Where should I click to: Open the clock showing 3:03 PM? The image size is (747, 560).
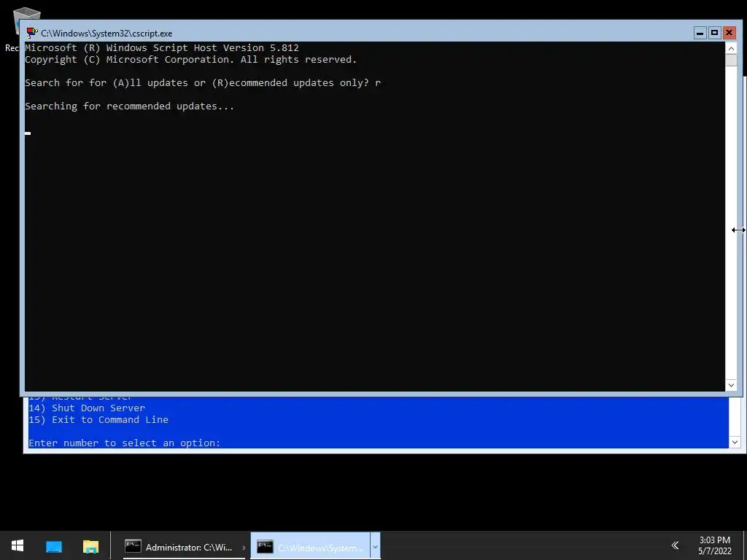[x=715, y=545]
